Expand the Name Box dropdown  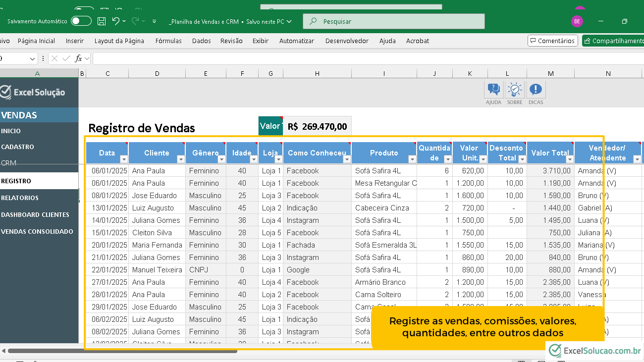click(x=33, y=58)
